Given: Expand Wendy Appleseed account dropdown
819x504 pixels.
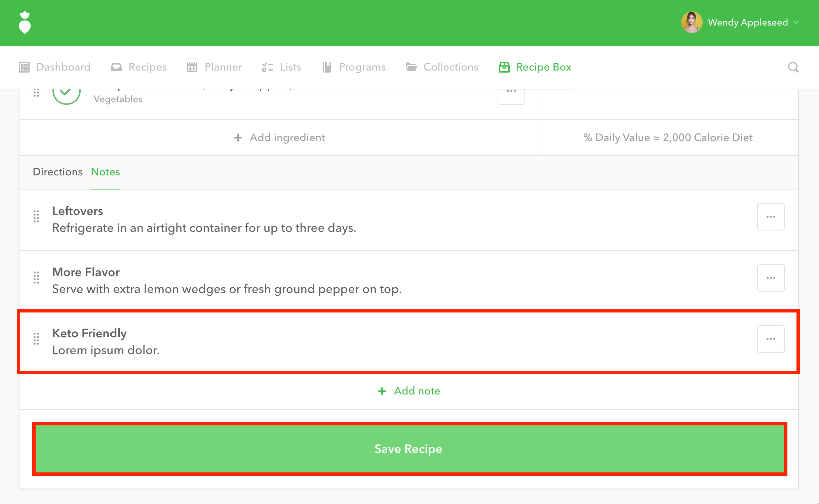Looking at the screenshot, I should (796, 23).
